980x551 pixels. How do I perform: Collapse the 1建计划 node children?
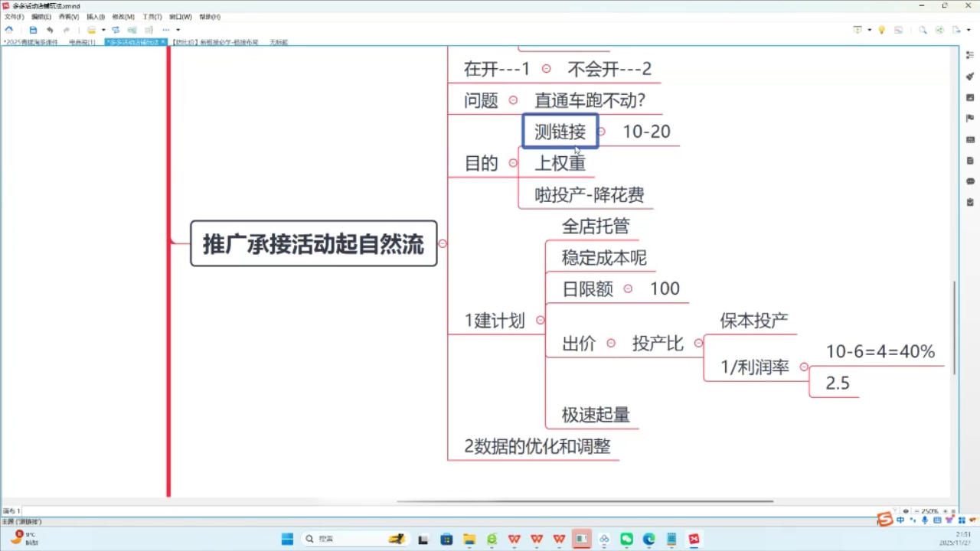point(541,321)
